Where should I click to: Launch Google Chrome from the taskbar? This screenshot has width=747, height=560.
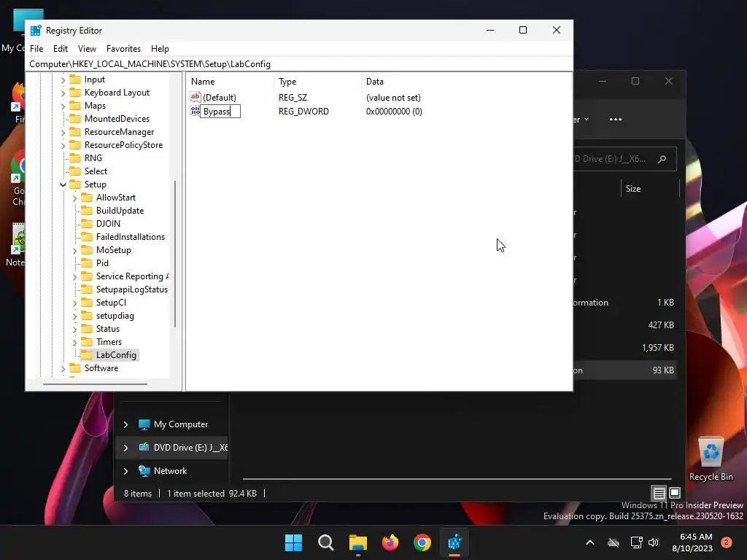422,542
